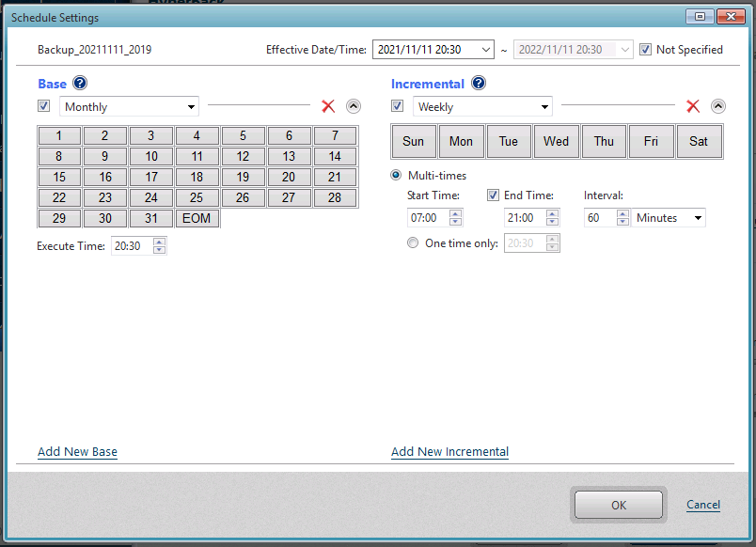Viewport: 756px width, 547px height.
Task: Uncheck the Not Specified checkbox
Action: [645, 50]
